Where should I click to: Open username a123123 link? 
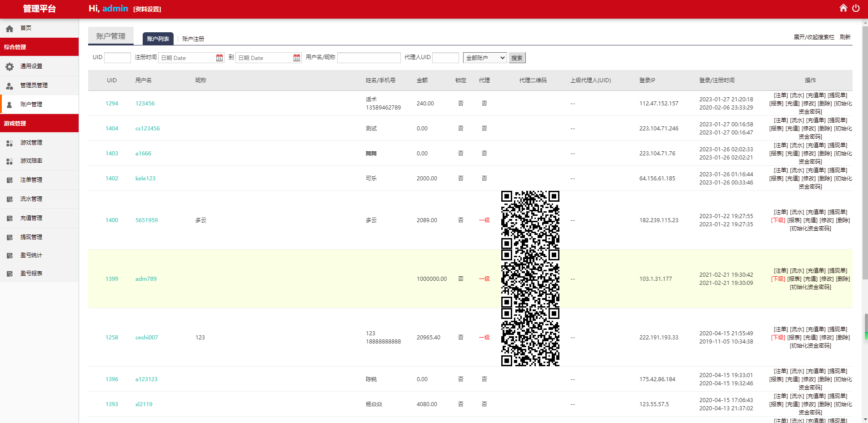pyautogui.click(x=146, y=379)
